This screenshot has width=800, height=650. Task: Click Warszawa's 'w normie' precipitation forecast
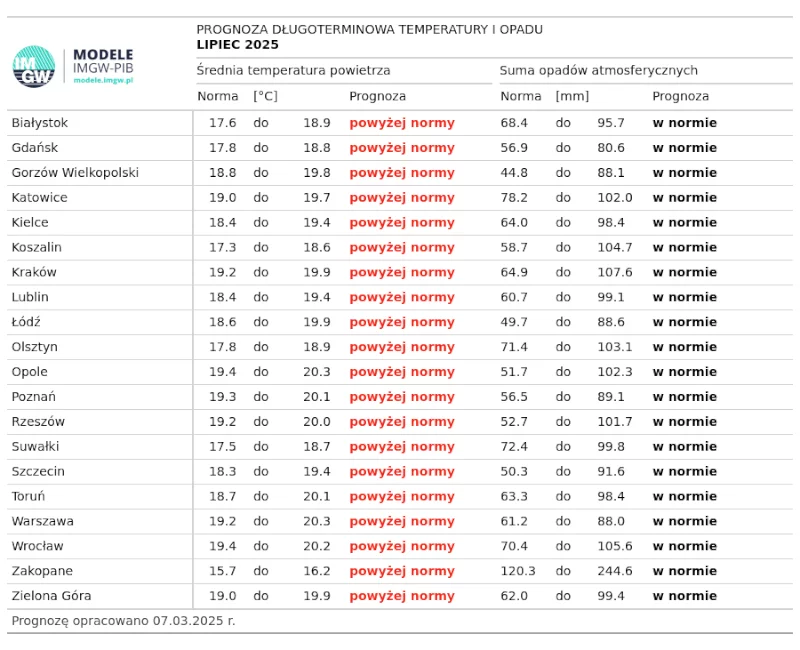(685, 521)
